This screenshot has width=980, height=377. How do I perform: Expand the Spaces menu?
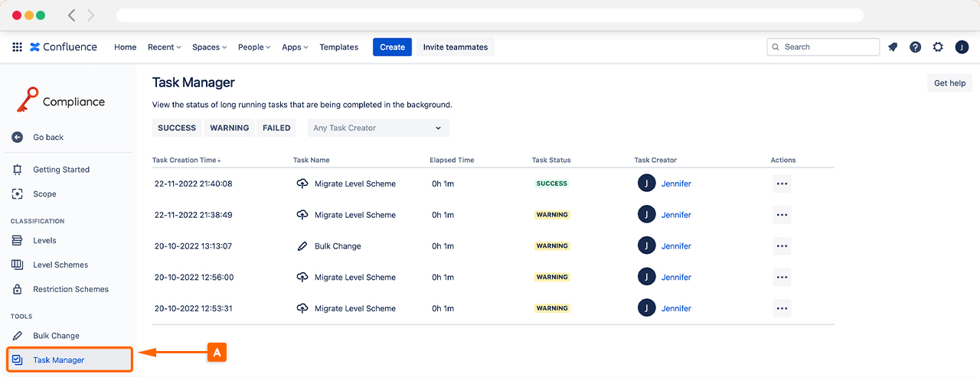pos(209,47)
